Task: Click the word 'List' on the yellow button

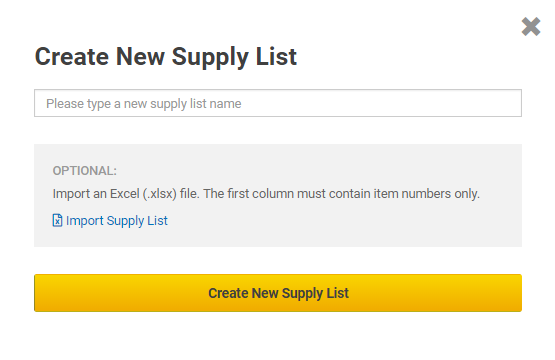Action: click(x=338, y=293)
